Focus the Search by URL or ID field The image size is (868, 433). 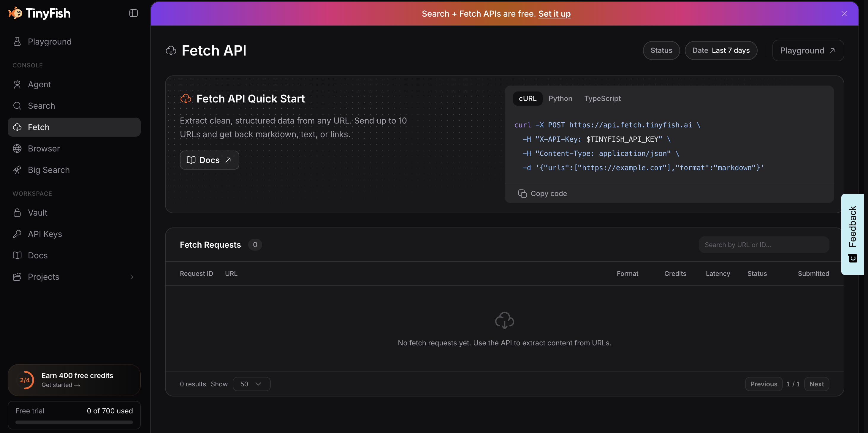click(764, 245)
